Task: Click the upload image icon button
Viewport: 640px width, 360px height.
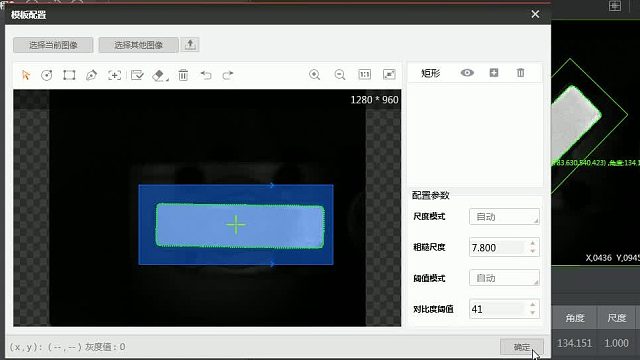Action: 190,44
